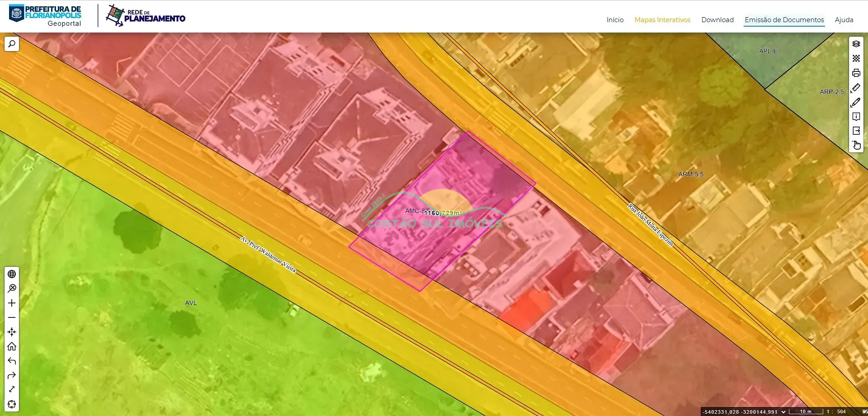Click the export document icon
The height and width of the screenshot is (416, 868).
(x=856, y=131)
